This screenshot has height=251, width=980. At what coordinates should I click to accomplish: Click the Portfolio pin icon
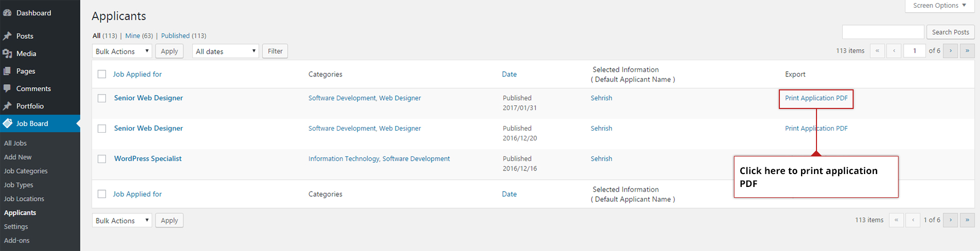(x=7, y=106)
